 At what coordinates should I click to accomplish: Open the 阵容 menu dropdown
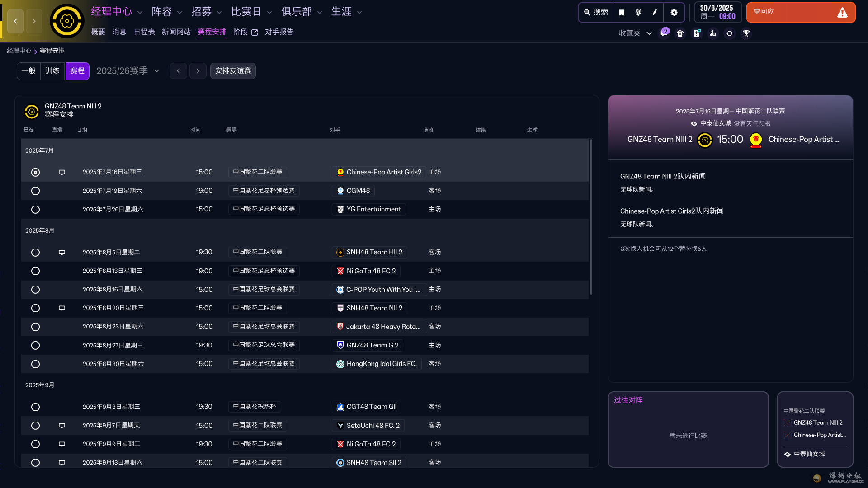[x=166, y=12]
